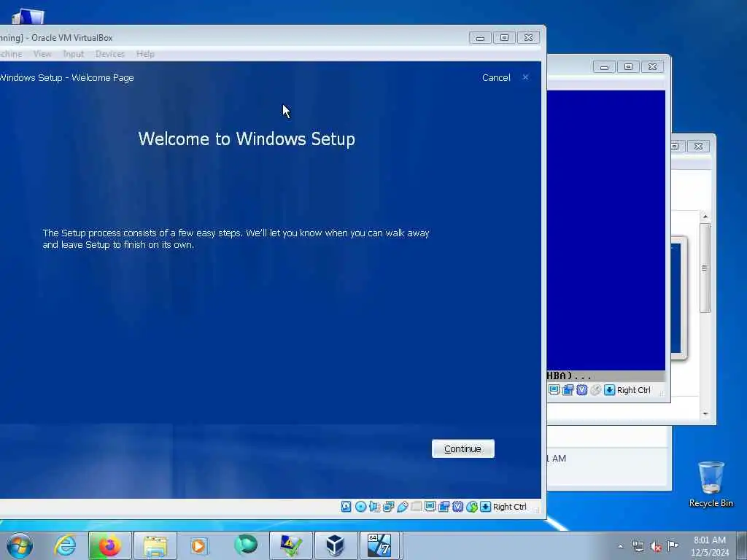Viewport: 747px width, 560px height.
Task: Click grayed mouse integration icon in second VM window
Action: pos(595,390)
